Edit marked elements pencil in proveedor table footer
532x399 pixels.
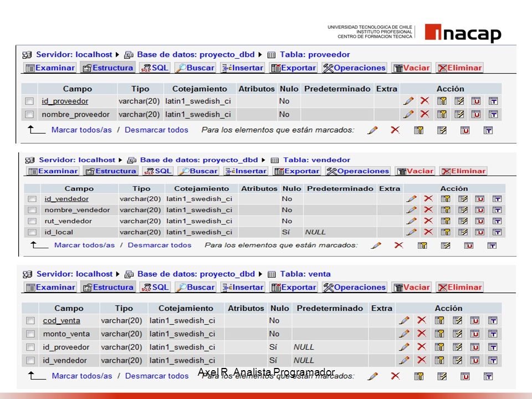tap(372, 130)
